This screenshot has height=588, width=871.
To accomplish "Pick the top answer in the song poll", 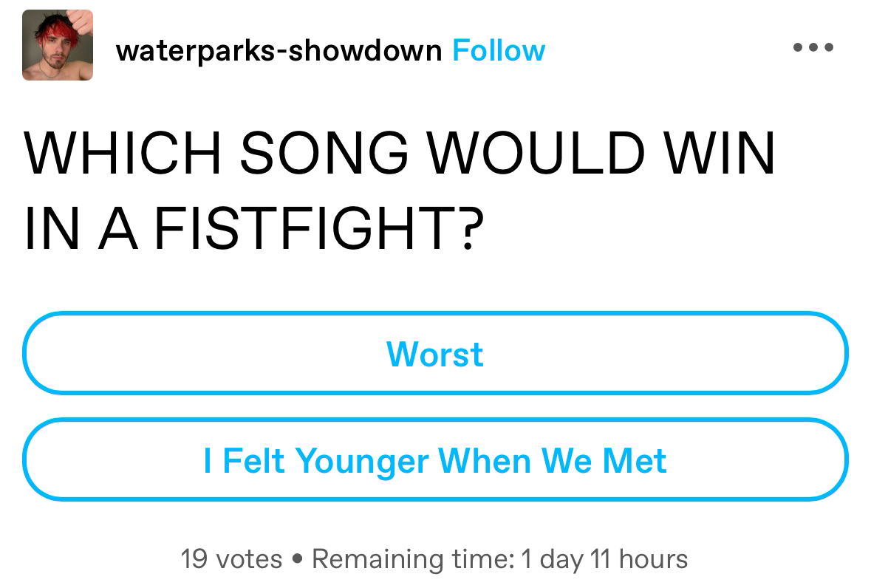I will [435, 353].
